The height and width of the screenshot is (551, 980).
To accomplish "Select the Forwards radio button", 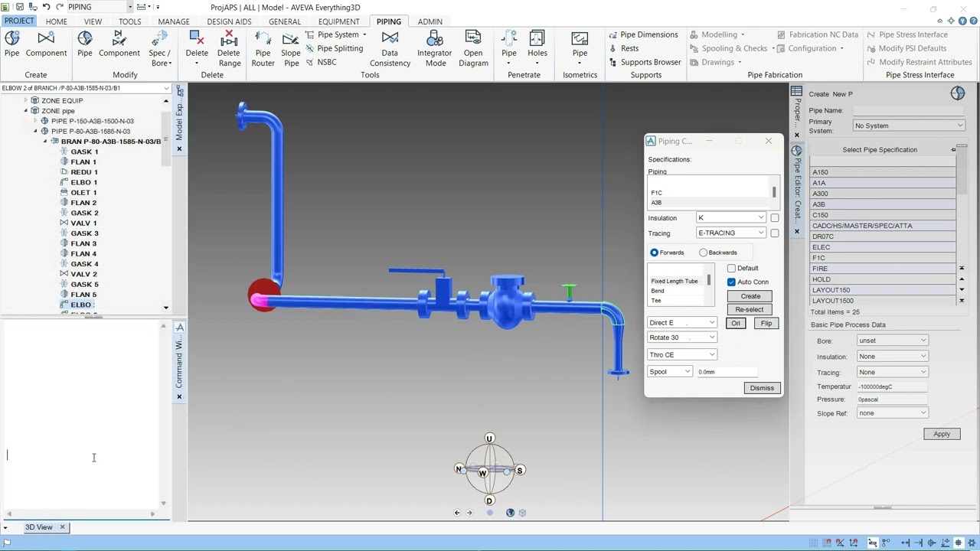I will pos(654,253).
